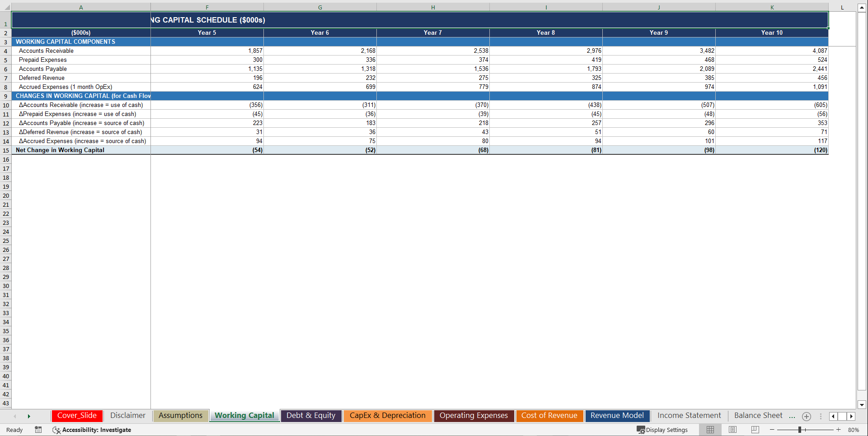Add a new worksheet with the plus icon
868x436 pixels.
pyautogui.click(x=806, y=416)
